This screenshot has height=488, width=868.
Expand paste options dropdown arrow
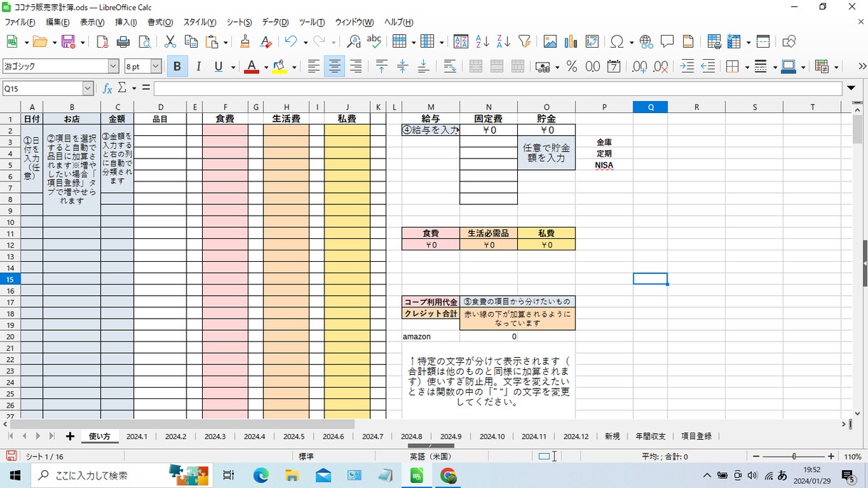pos(224,43)
